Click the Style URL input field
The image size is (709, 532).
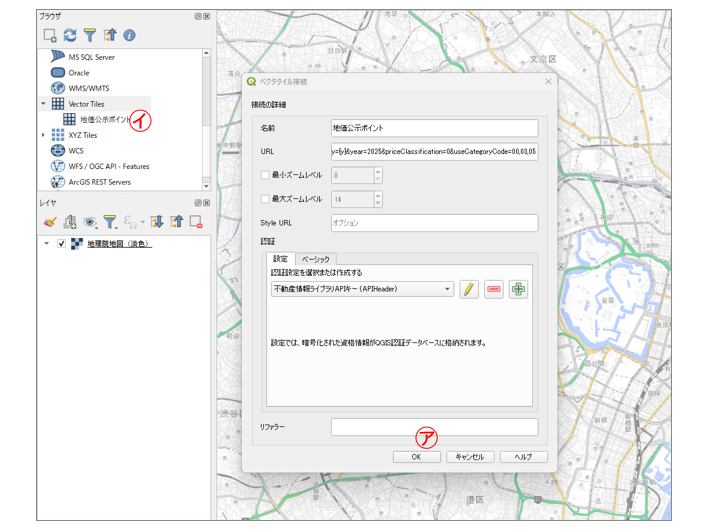click(x=434, y=223)
